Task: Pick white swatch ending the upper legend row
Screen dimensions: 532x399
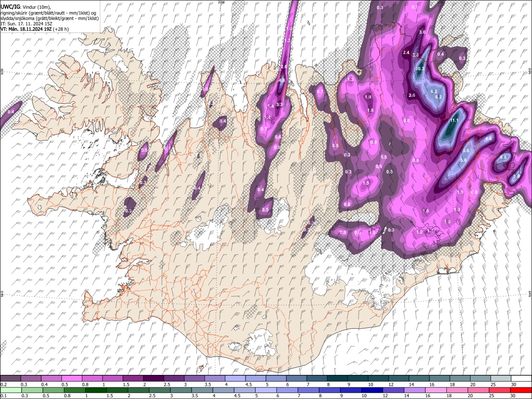Action: pyautogui.click(x=520, y=378)
